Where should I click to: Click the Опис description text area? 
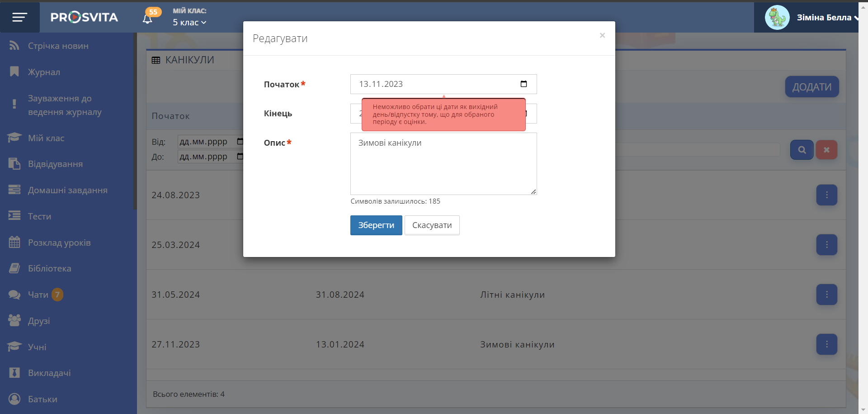click(x=443, y=163)
